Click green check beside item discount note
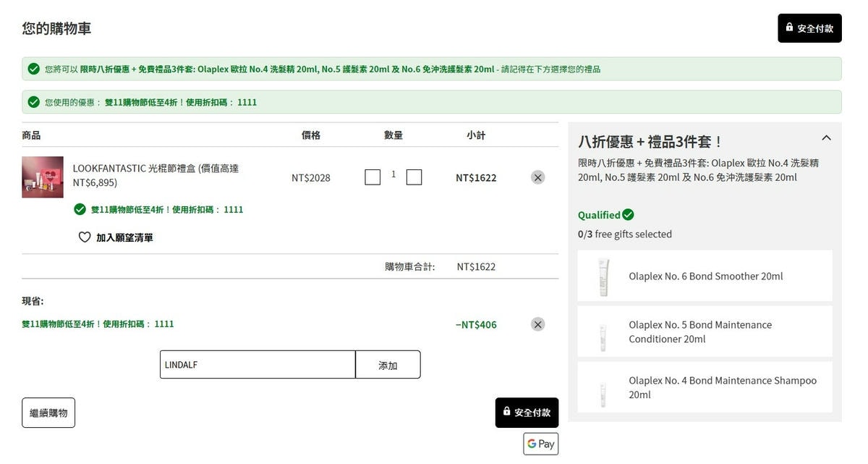 [80, 209]
